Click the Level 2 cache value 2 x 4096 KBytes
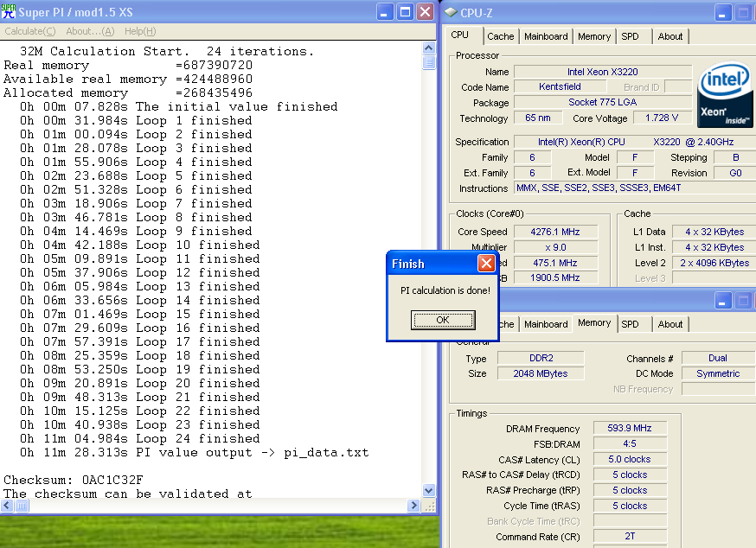This screenshot has height=548, width=756. (x=714, y=263)
